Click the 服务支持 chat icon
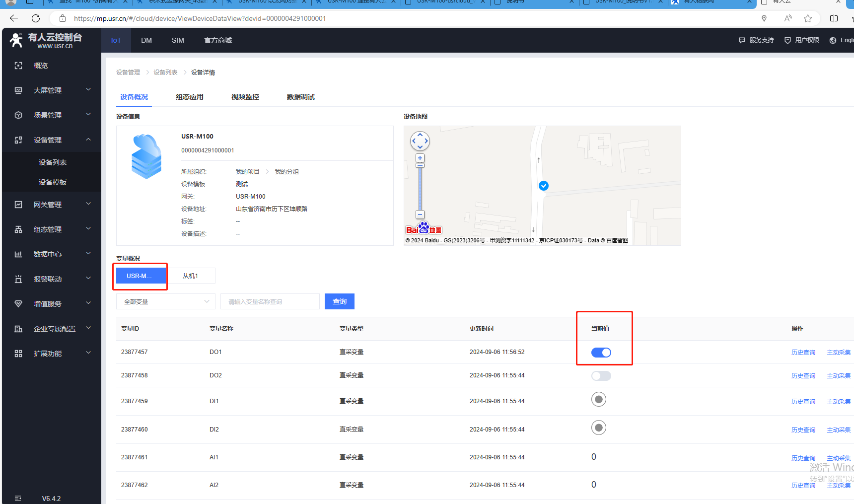Screen dimensions: 854x504 [x=742, y=40]
